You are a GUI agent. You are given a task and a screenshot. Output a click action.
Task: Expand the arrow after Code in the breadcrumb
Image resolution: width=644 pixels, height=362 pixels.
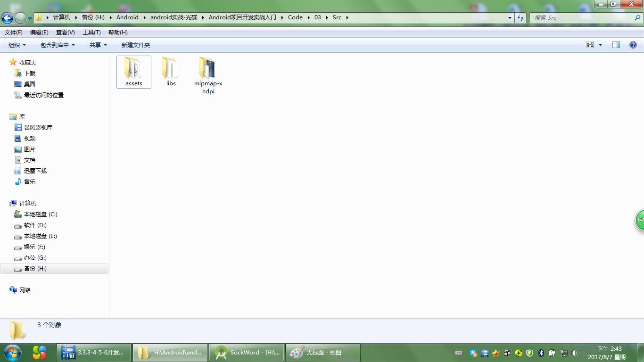pyautogui.click(x=308, y=17)
